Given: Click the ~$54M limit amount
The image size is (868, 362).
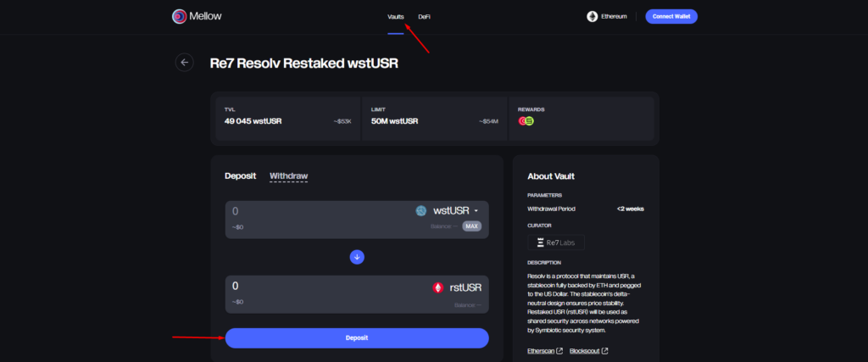Looking at the screenshot, I should [489, 121].
